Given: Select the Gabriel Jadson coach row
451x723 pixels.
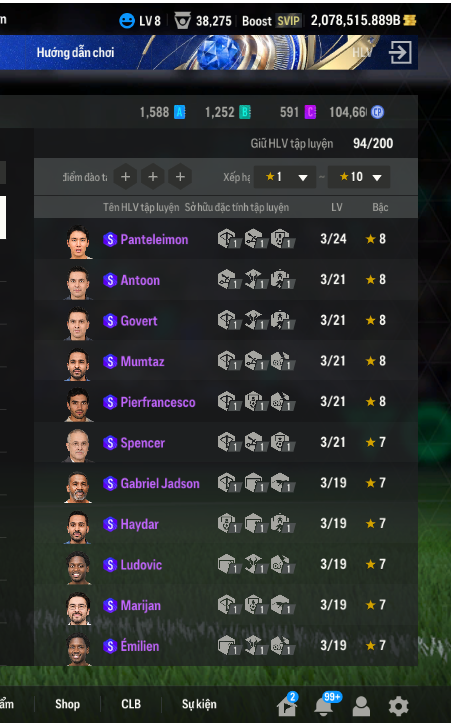Looking at the screenshot, I should click(226, 483).
